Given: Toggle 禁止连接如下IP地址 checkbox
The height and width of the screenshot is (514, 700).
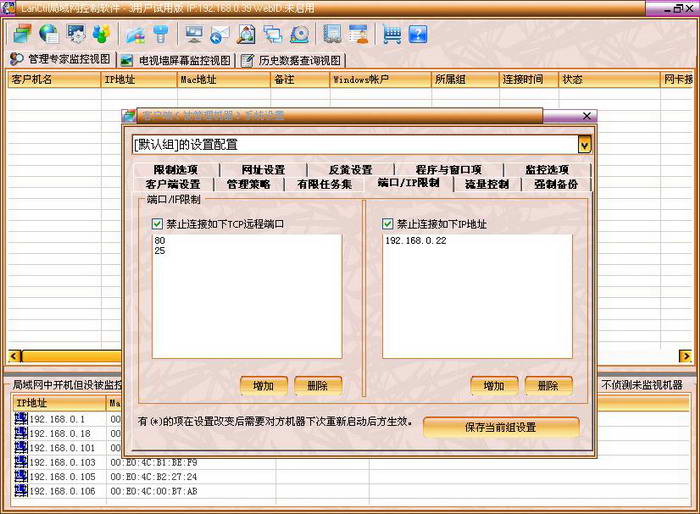Looking at the screenshot, I should click(x=388, y=224).
